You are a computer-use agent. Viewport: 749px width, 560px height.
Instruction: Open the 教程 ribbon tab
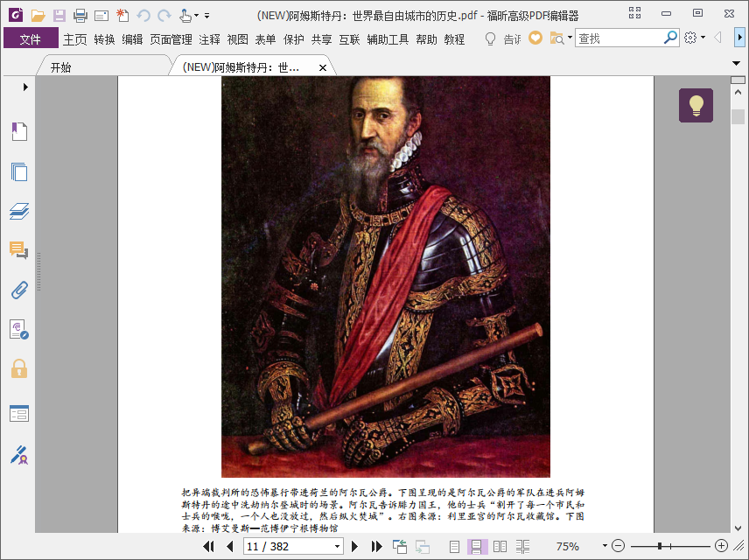pos(454,39)
